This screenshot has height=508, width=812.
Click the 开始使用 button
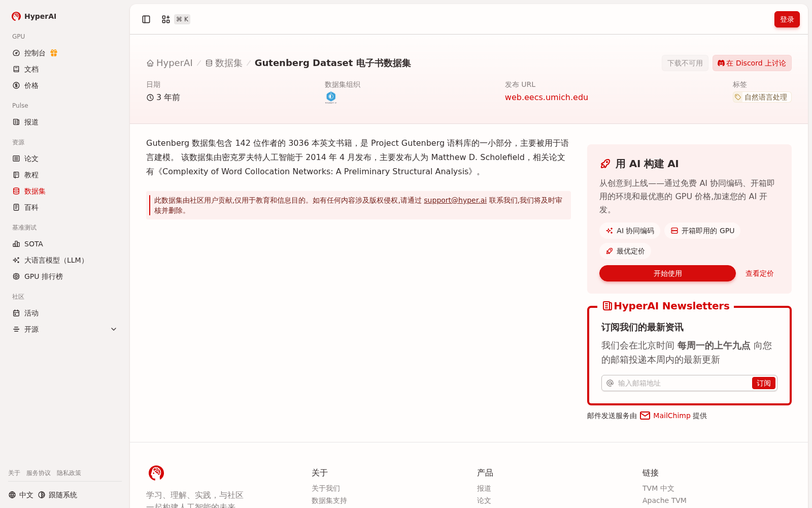click(667, 273)
